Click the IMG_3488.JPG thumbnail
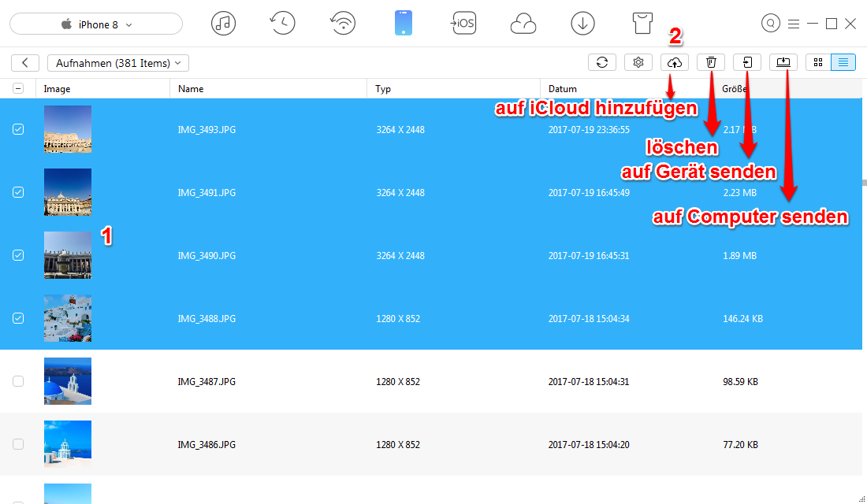867x504 pixels. [68, 318]
